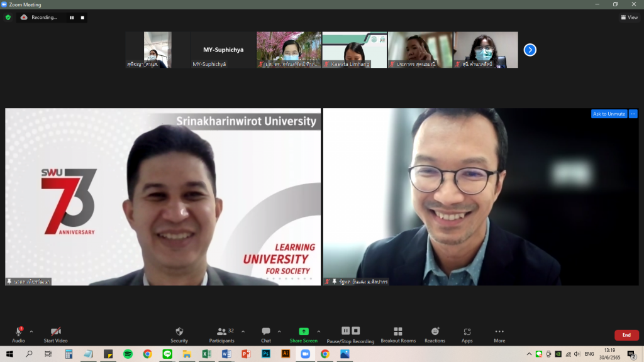
Task: Pause recording using the top-left pause icon
Action: tap(72, 18)
